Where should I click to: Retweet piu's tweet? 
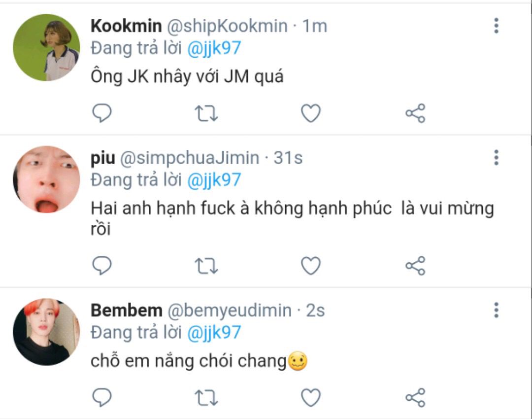coord(207,266)
